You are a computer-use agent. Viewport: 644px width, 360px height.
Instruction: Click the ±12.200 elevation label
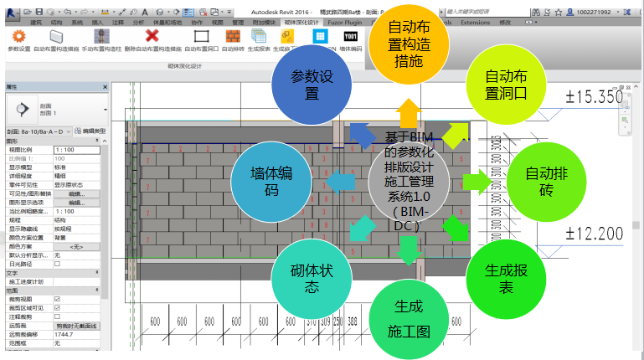point(595,234)
